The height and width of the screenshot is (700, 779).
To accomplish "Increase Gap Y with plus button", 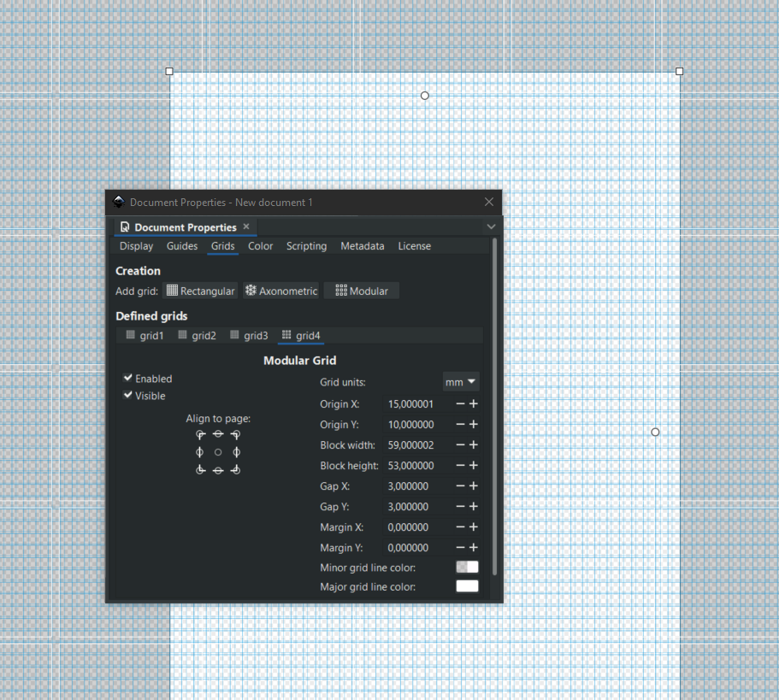I will click(x=474, y=506).
